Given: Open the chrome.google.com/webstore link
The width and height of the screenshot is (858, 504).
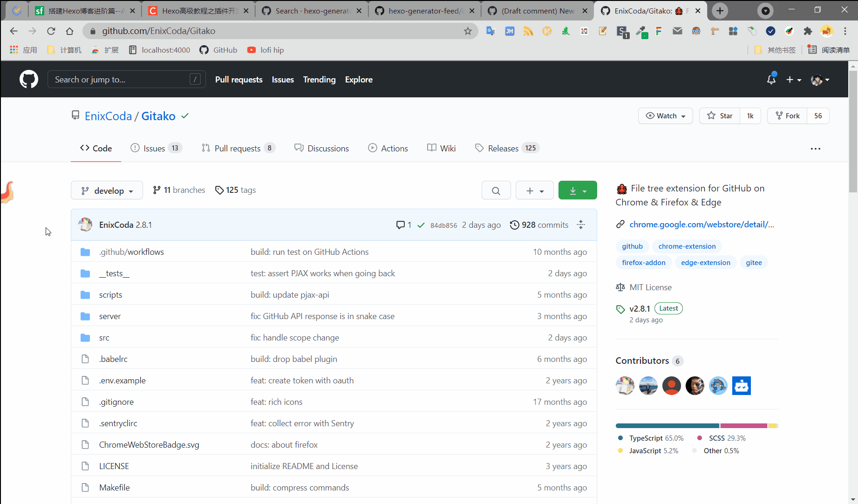Looking at the screenshot, I should point(701,225).
